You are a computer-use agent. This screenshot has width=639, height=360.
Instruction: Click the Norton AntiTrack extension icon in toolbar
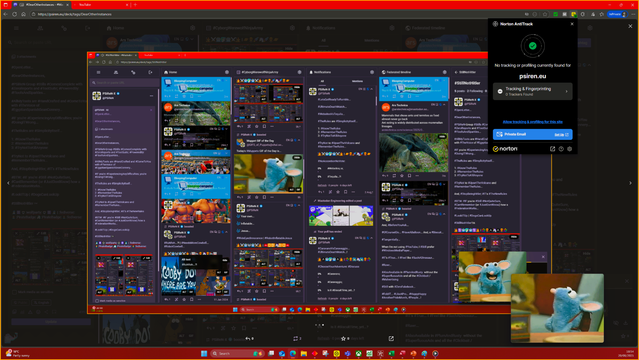point(573,14)
